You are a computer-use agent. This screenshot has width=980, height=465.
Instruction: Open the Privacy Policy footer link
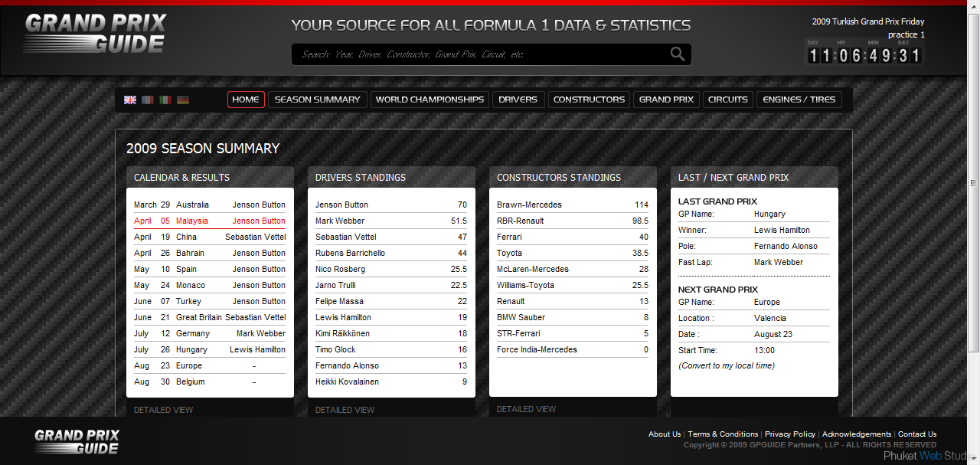pyautogui.click(x=789, y=434)
